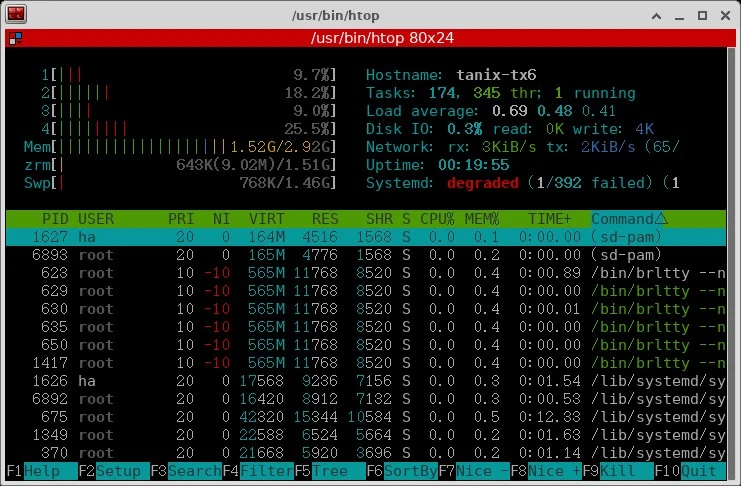The image size is (741, 486).
Task: Click the Disk IO meter line
Action: [510, 129]
